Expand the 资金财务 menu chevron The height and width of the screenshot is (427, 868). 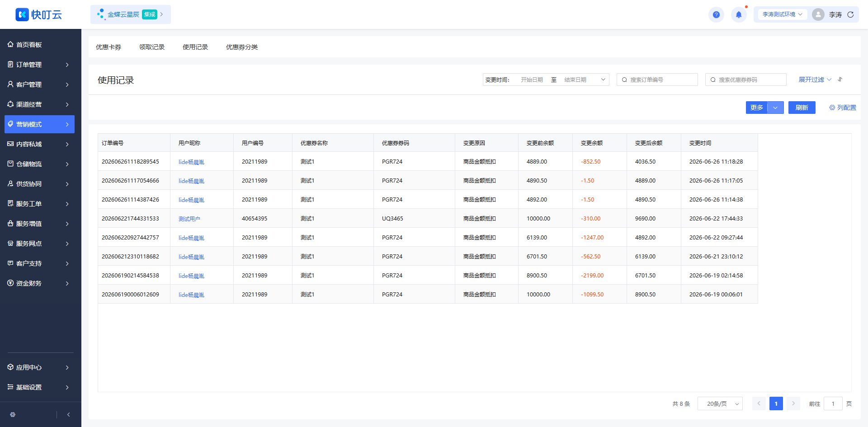67,283
